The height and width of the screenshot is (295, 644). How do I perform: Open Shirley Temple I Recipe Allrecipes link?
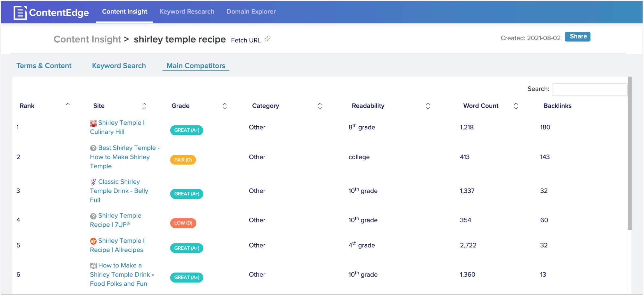point(117,245)
